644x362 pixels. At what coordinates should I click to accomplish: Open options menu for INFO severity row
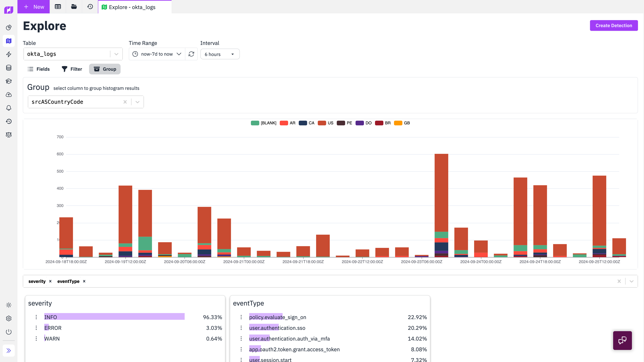(36, 317)
